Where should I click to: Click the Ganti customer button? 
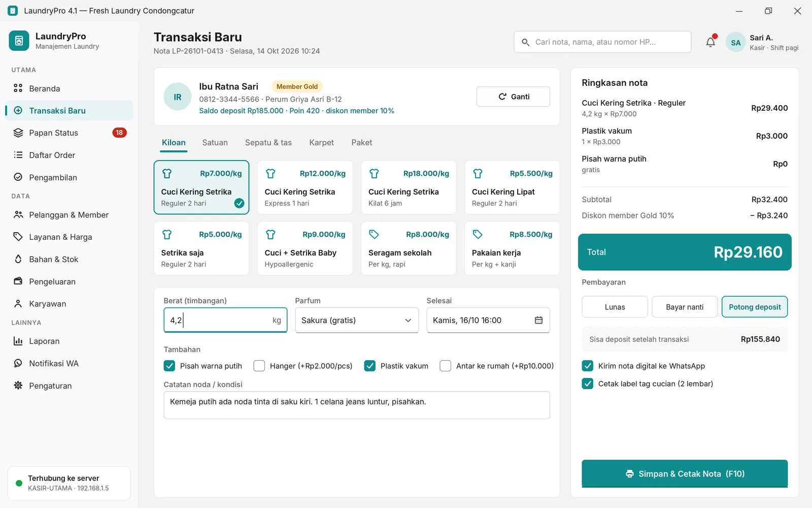click(x=513, y=97)
